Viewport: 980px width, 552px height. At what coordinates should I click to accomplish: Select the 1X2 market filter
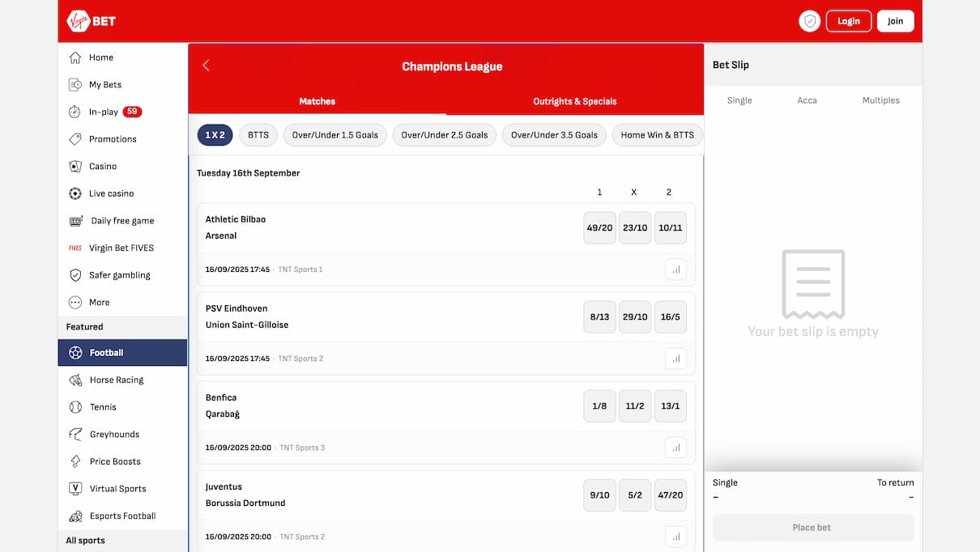[215, 135]
